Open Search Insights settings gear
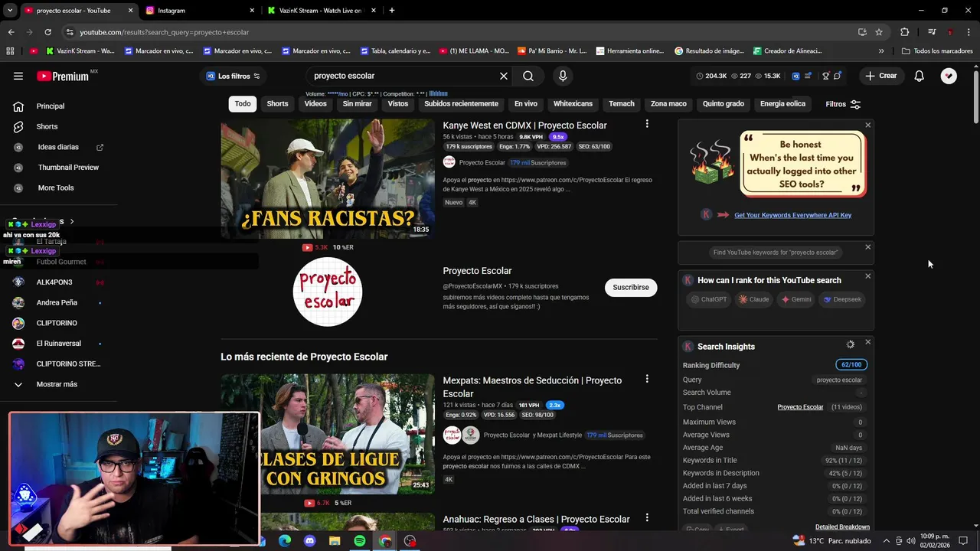The width and height of the screenshot is (980, 551). 850,345
